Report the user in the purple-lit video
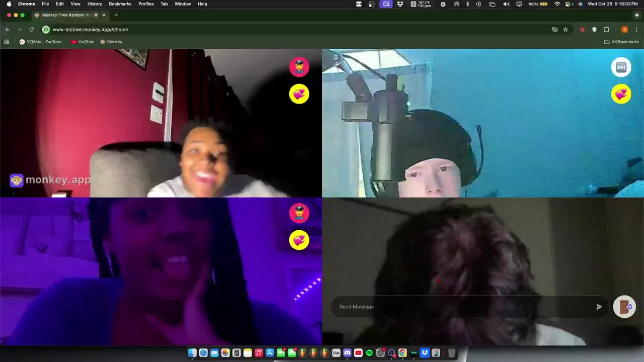 (299, 213)
